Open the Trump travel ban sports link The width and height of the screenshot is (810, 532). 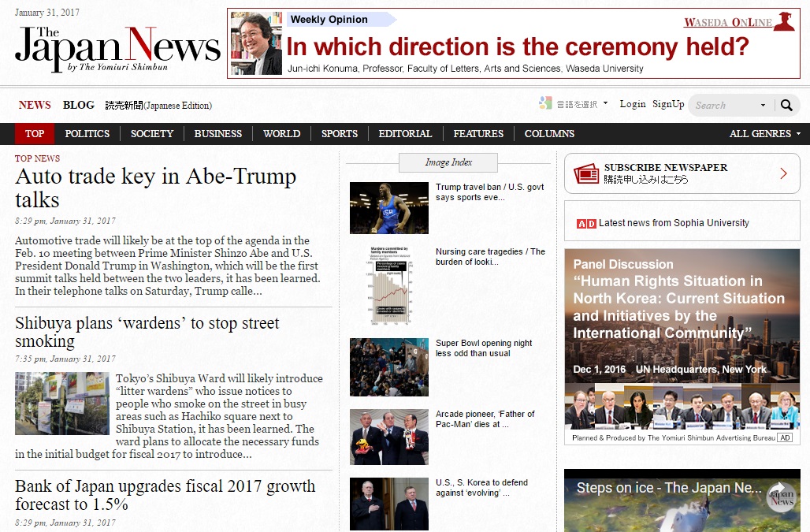[x=490, y=192]
